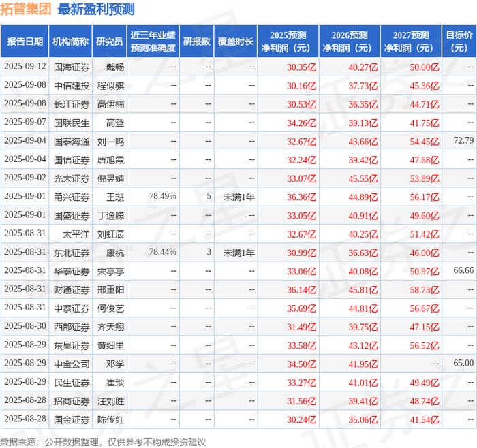
Task: Click analyst name 戴畅
Action: coord(115,67)
